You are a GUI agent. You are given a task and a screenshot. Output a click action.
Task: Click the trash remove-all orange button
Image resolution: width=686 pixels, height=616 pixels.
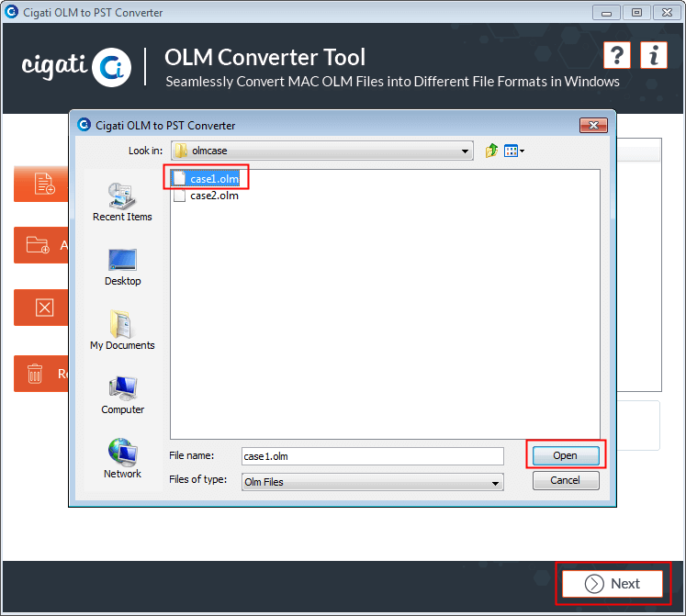tap(41, 374)
